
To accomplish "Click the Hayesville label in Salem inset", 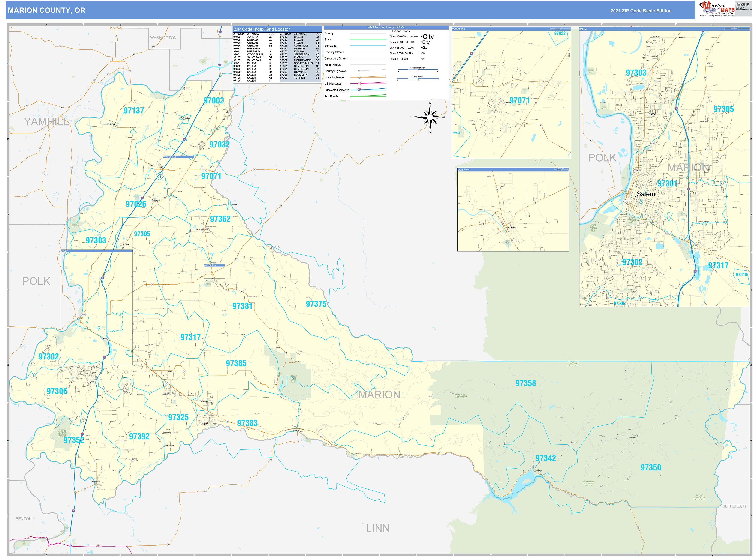I will [703, 121].
